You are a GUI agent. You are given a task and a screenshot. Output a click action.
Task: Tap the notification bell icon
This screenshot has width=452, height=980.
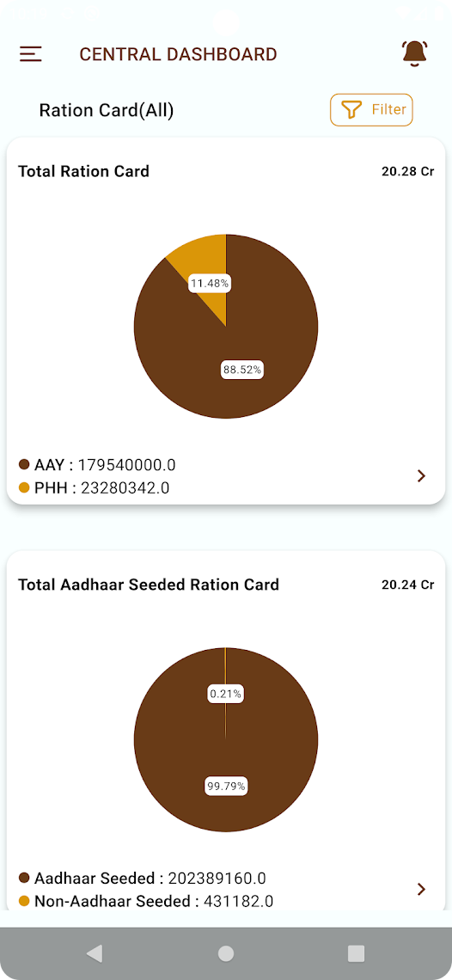(x=415, y=53)
